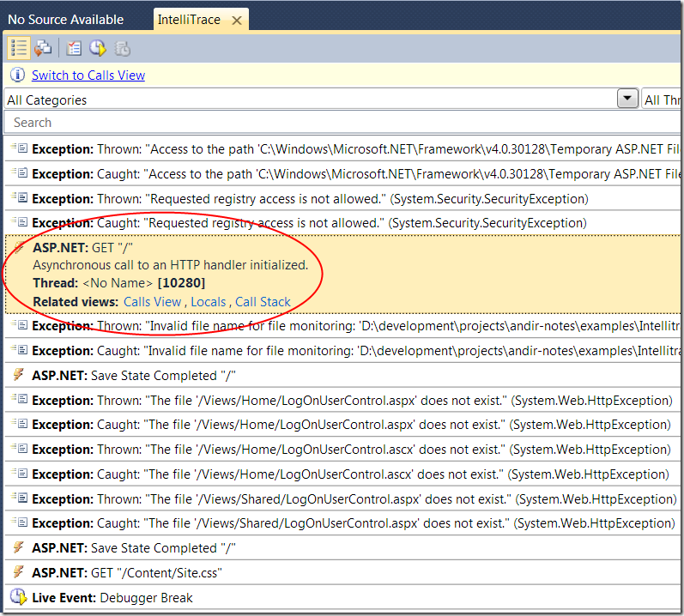Image resolution: width=684 pixels, height=616 pixels.
Task: Select Thrown 'Invalid file name for file monitoring' row
Action: 342,326
